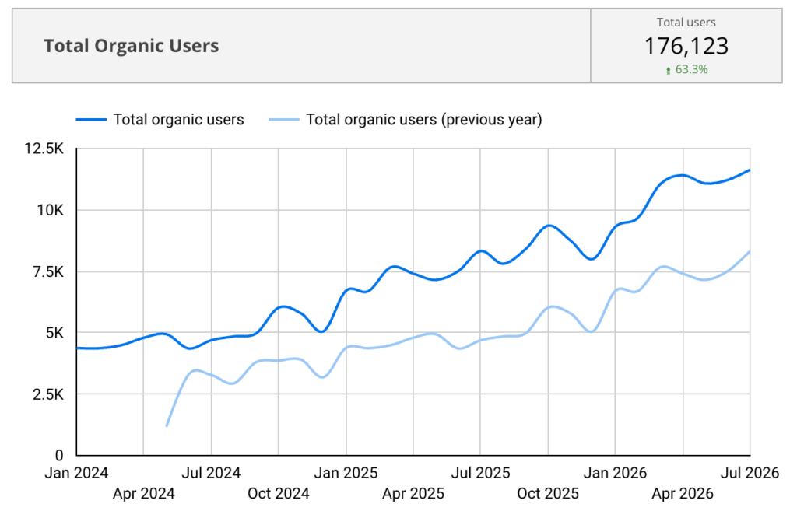Click the 'Jul 2025' x-axis label
The width and height of the screenshot is (797, 532).
click(x=480, y=473)
